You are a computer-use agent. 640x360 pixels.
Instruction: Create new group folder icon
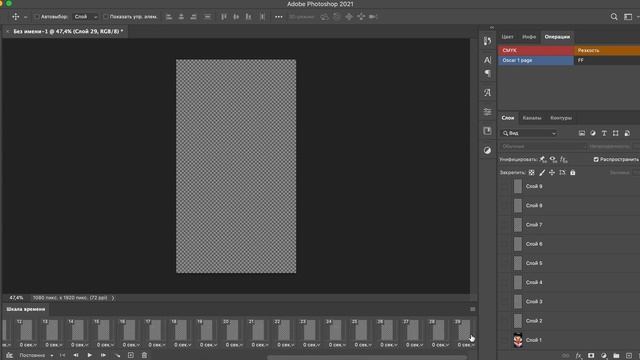[616, 356]
